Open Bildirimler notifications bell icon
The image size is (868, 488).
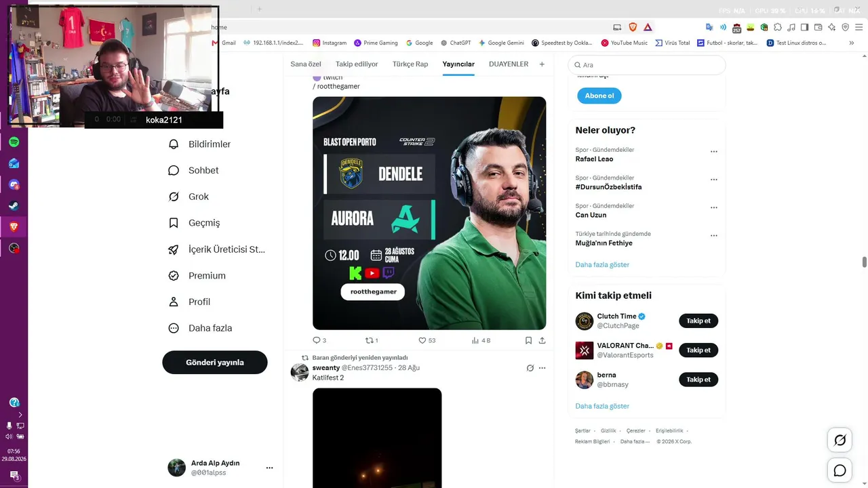(174, 144)
